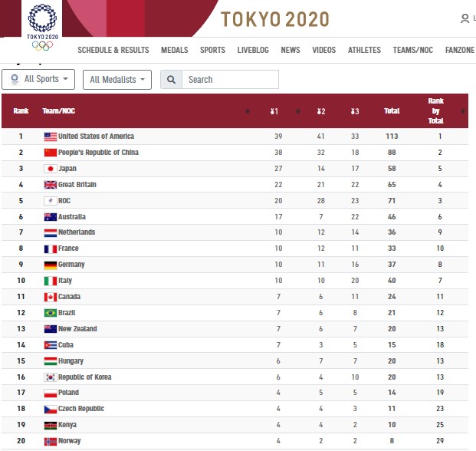
Task: Sort by gold medal column icon
Action: pyautogui.click(x=274, y=111)
